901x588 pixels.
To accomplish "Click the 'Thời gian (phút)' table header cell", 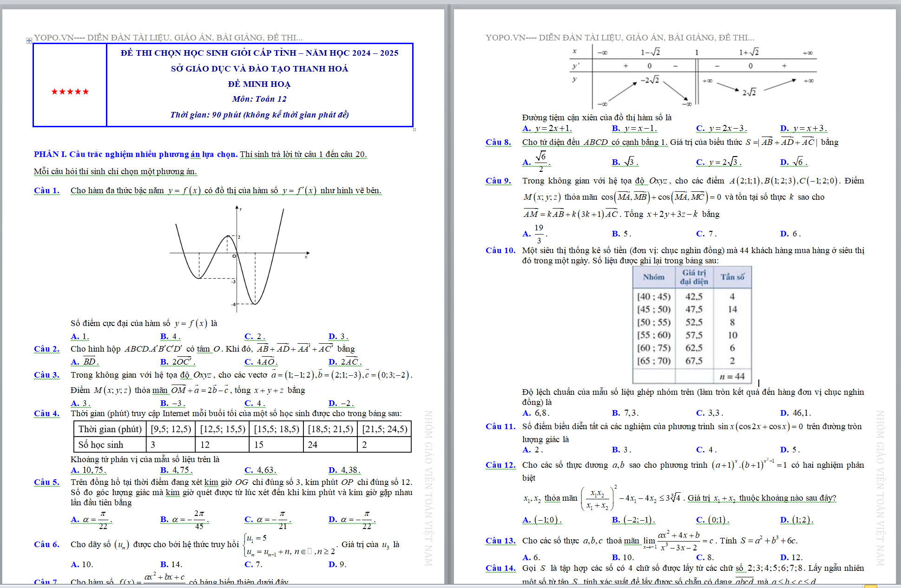I will click(110, 429).
